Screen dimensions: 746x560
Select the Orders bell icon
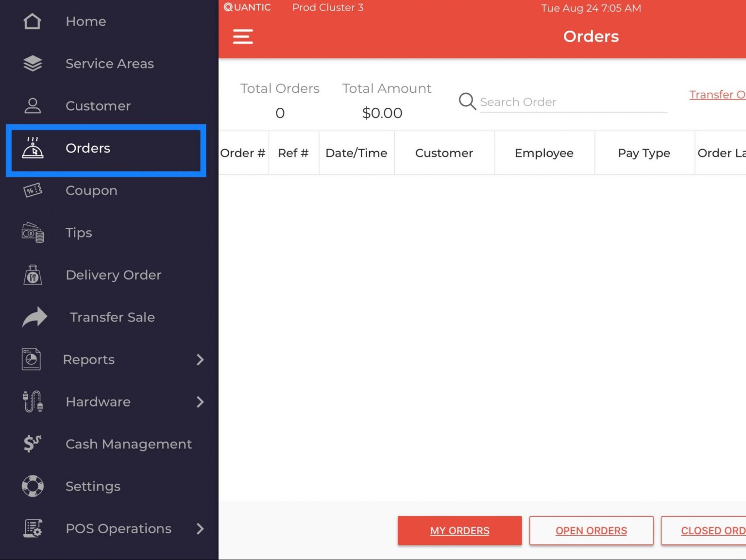click(32, 148)
